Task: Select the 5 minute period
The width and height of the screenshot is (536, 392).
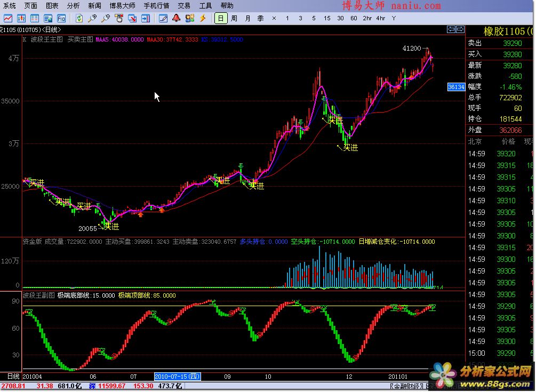Action: [x=314, y=19]
